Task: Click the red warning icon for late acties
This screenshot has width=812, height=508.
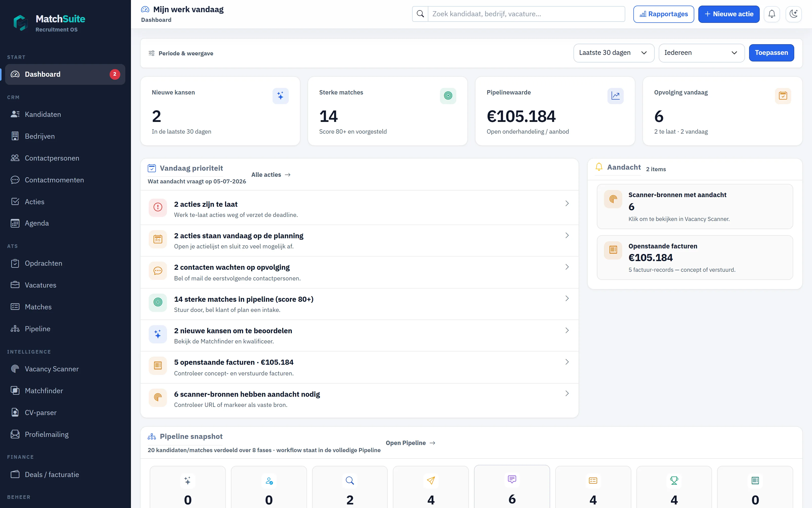Action: click(158, 207)
